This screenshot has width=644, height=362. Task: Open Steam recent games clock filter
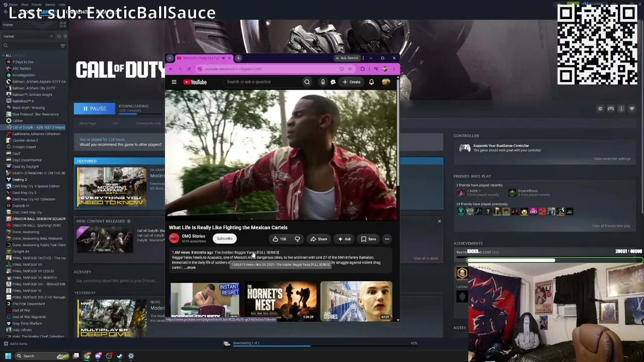coord(58,36)
